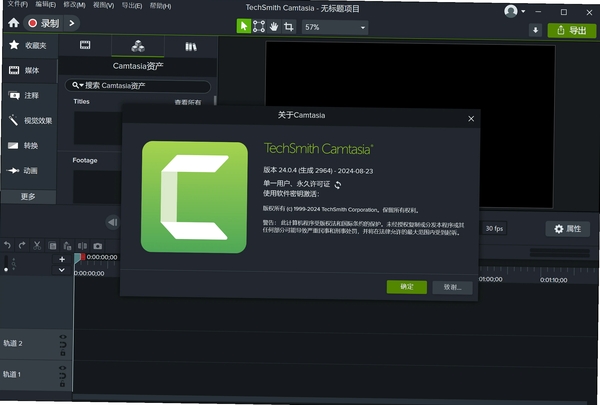Expand the arrow beside the 录制 button
This screenshot has width=600, height=405.
(x=72, y=23)
